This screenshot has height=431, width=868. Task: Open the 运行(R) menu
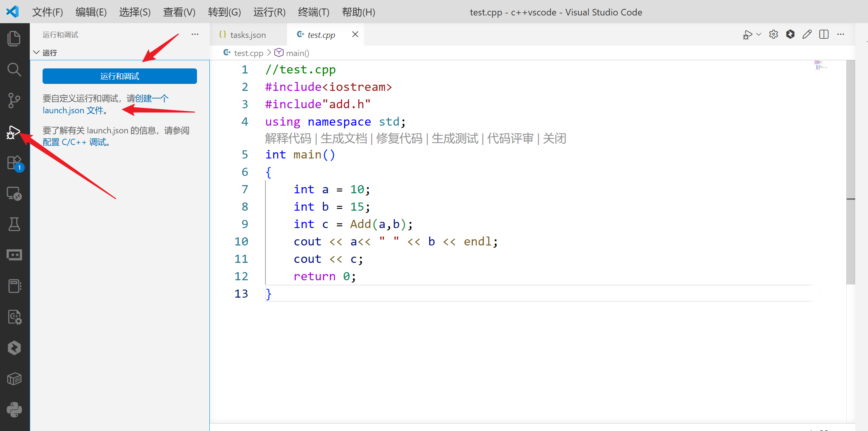pos(269,12)
